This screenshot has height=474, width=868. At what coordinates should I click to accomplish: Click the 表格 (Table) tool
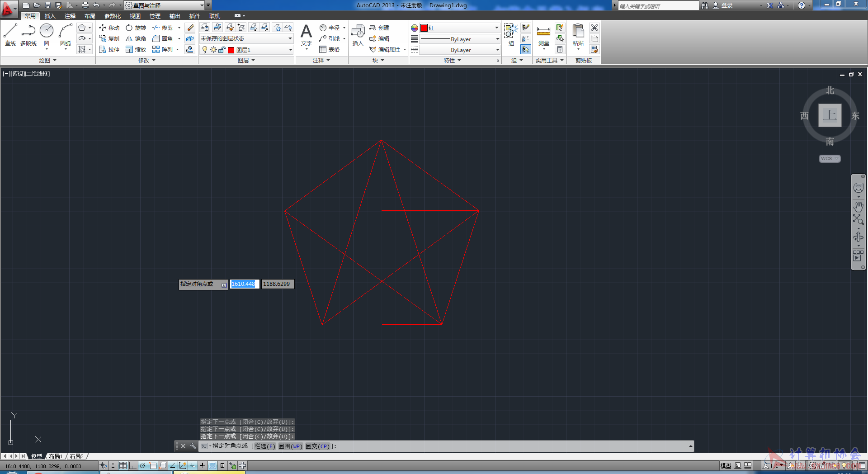[x=330, y=49]
